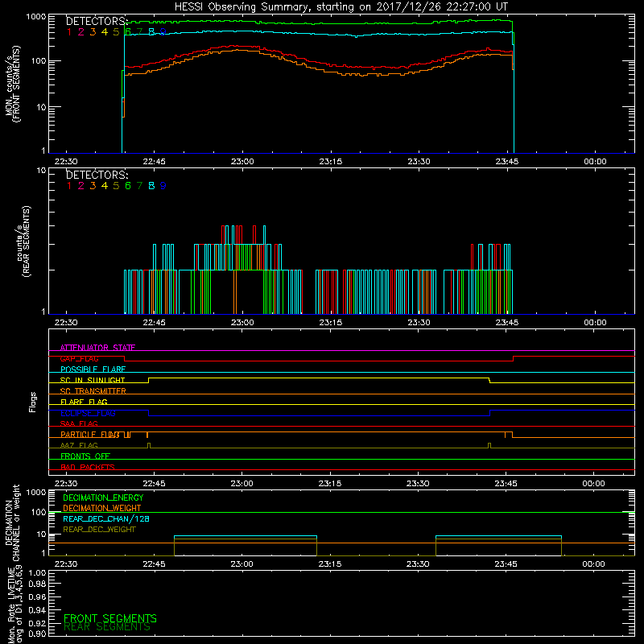Click the BAD_PACKETS flag label
Screen dimensions: 644x644
88,467
